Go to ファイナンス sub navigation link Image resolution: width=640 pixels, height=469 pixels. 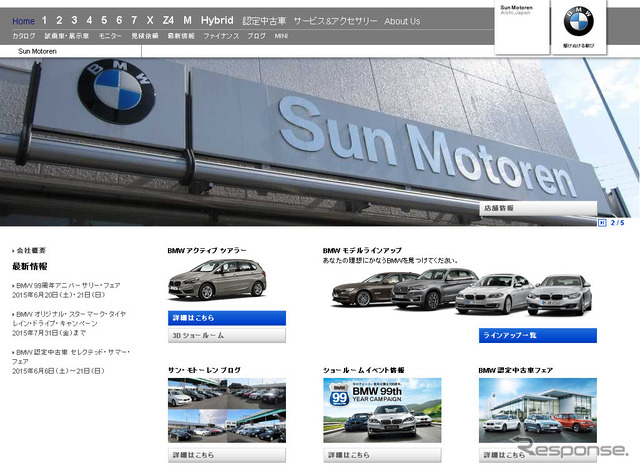click(221, 36)
